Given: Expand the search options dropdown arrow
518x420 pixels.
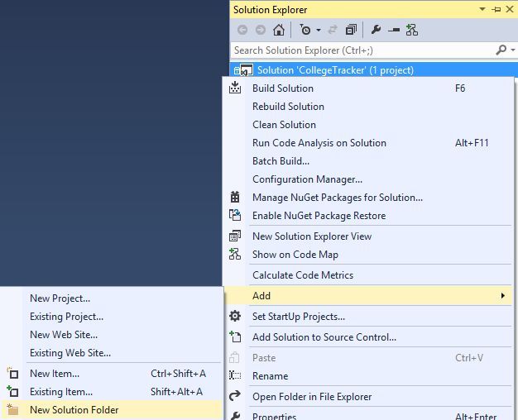Looking at the screenshot, I should tap(511, 50).
